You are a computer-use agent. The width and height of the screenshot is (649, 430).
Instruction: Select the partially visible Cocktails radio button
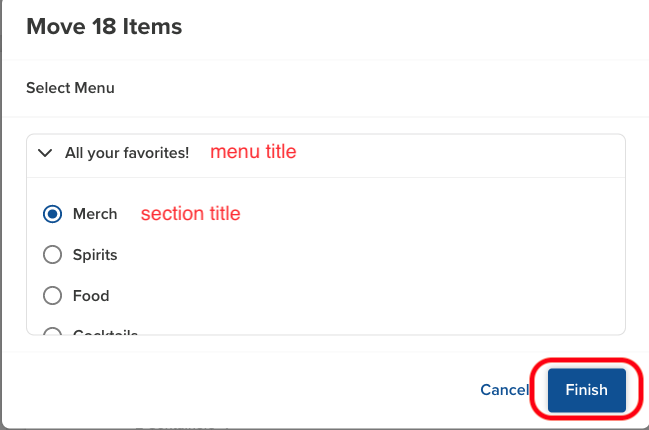click(x=53, y=331)
